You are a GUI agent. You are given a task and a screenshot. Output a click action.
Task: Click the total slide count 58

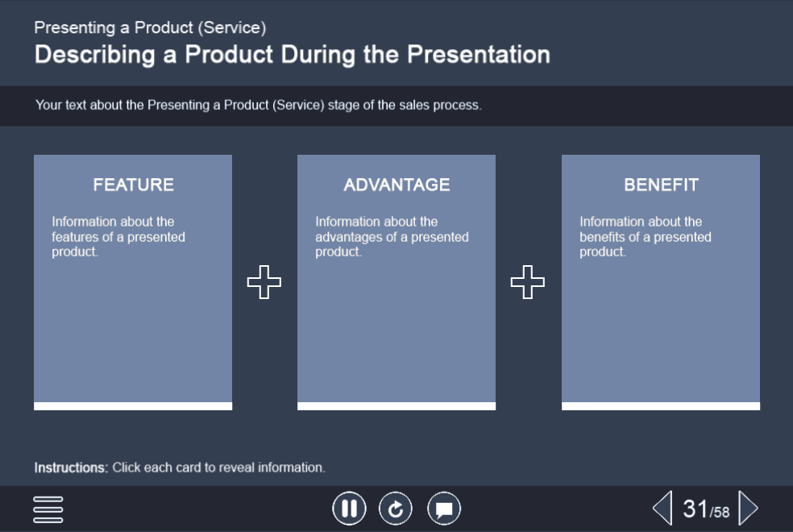coord(721,513)
